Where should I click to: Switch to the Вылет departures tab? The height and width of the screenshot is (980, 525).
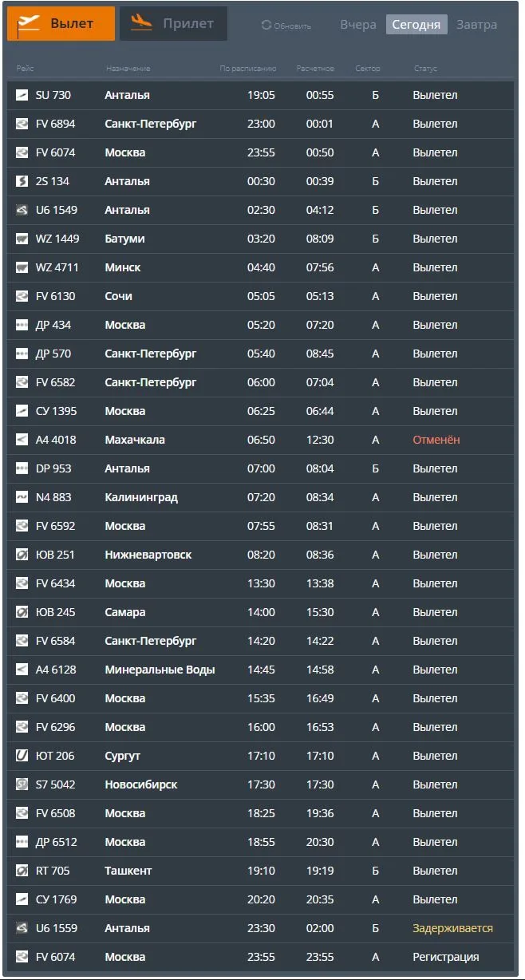(x=61, y=24)
